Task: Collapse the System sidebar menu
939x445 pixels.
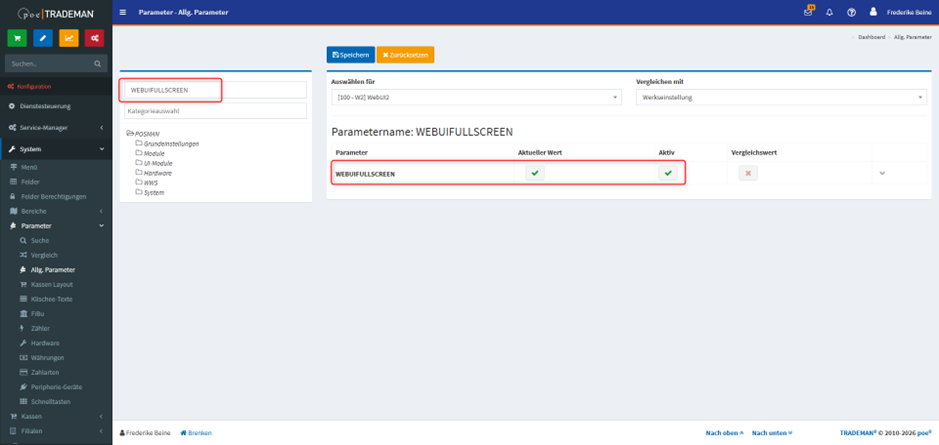Action: [56, 149]
